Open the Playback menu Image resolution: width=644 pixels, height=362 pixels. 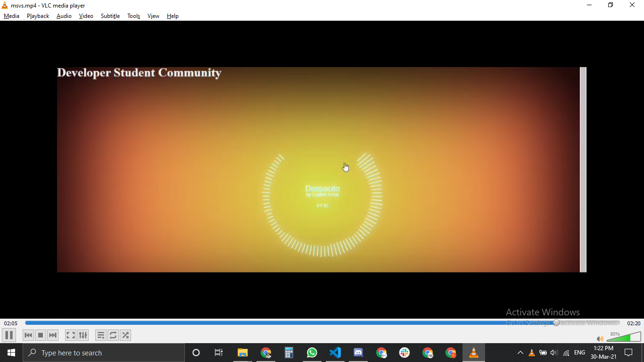pyautogui.click(x=38, y=16)
